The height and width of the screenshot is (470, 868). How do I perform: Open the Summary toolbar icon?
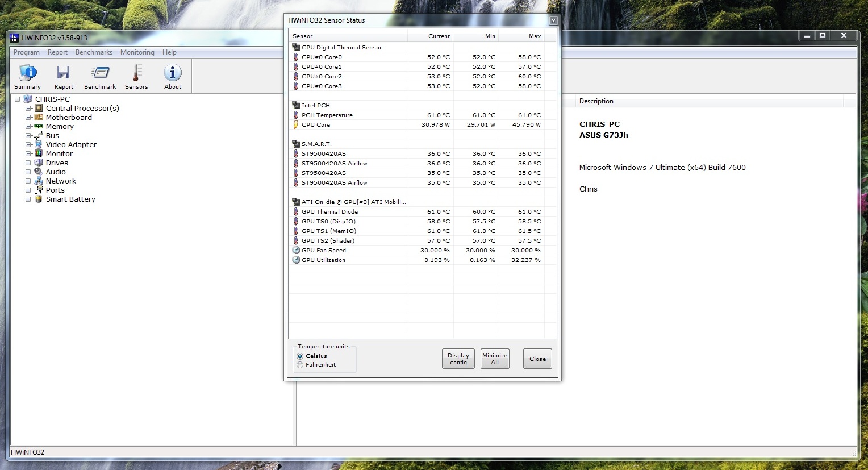(27, 73)
